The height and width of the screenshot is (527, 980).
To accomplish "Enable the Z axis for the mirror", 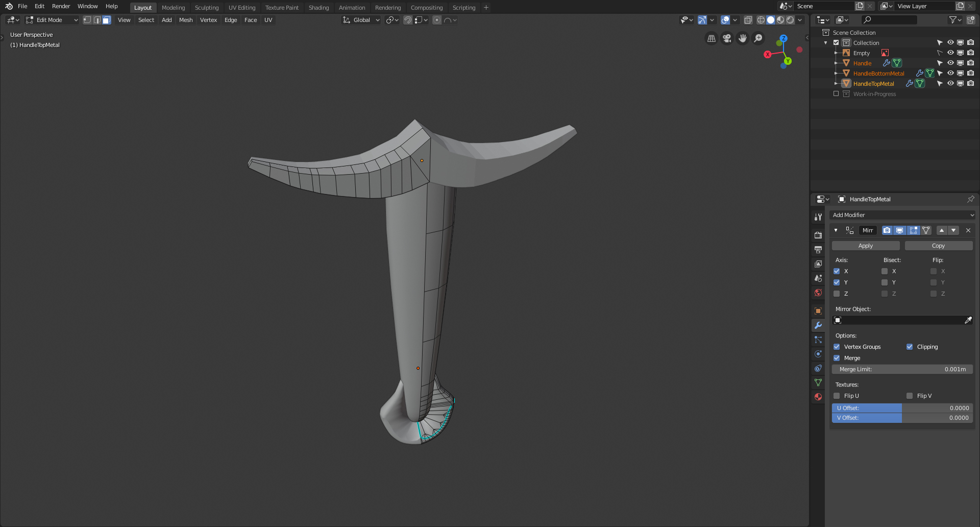I will pos(837,294).
